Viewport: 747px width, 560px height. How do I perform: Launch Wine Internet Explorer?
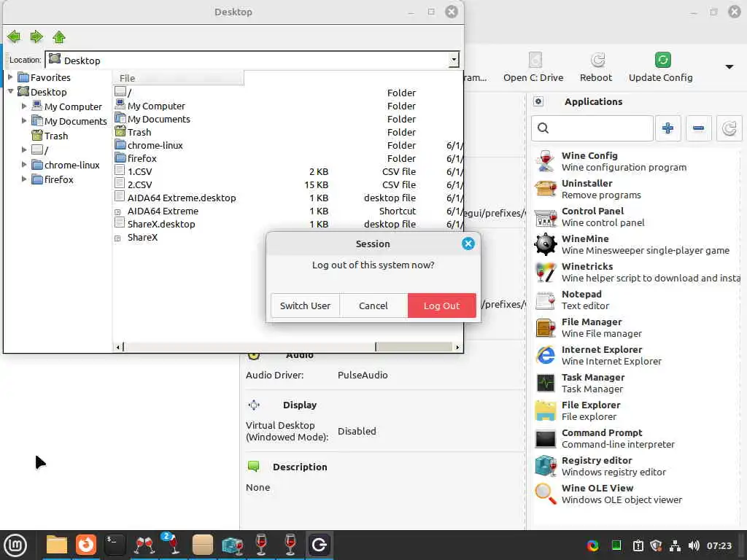[x=636, y=355]
